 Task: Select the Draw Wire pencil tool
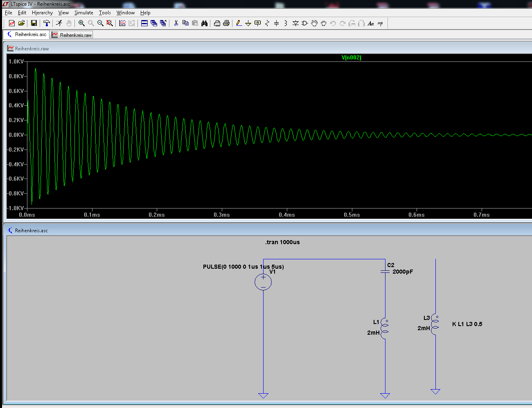pos(239,23)
